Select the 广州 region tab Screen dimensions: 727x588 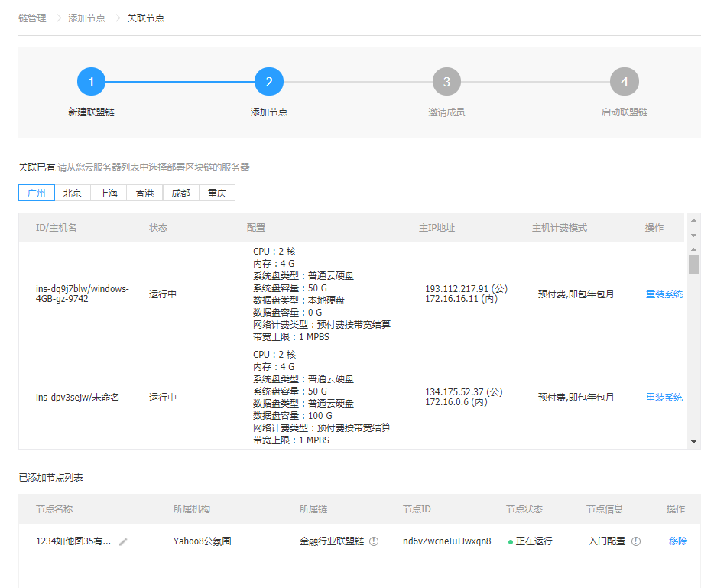pyautogui.click(x=37, y=193)
